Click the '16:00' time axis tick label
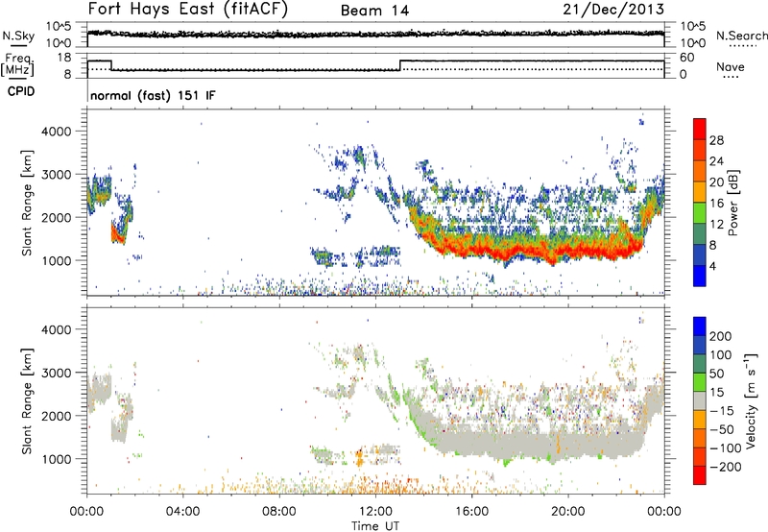This screenshot has height=532, width=768. (x=471, y=512)
